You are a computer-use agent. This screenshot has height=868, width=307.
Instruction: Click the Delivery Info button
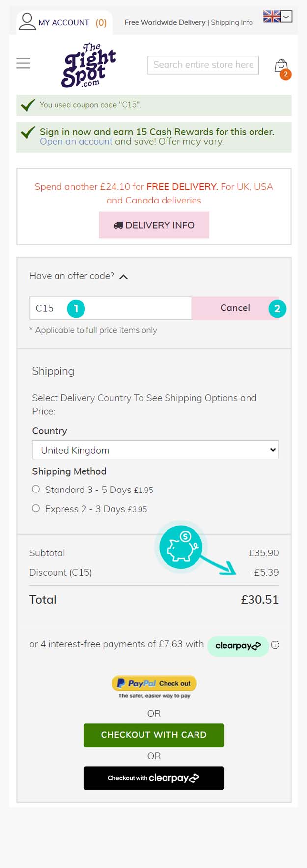pyautogui.click(x=154, y=225)
